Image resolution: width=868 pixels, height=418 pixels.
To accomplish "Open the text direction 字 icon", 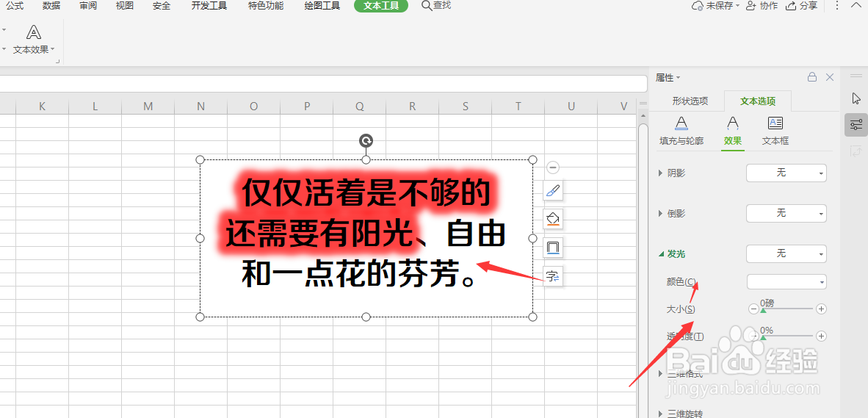I will click(553, 275).
